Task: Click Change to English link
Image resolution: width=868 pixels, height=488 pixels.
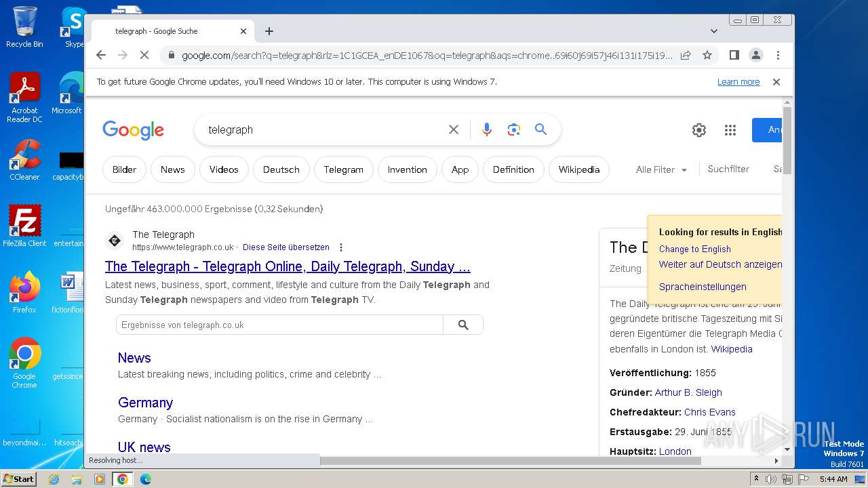Action: [x=695, y=249]
